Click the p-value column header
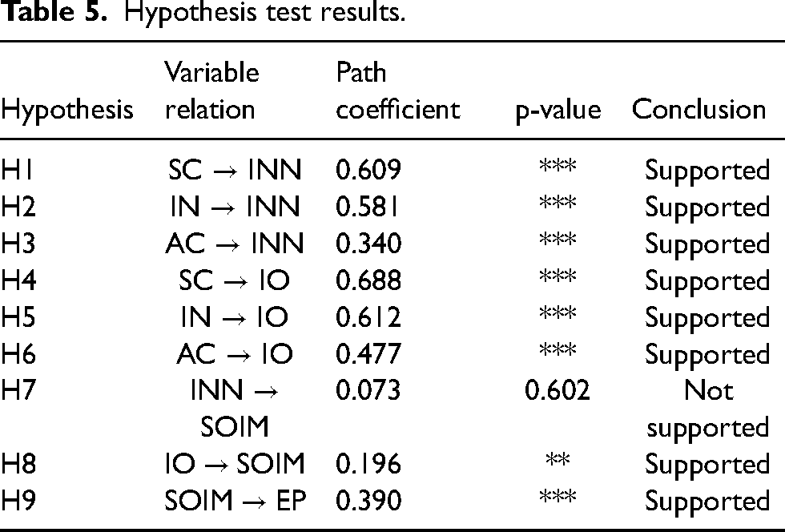The width and height of the screenshot is (785, 532). click(x=558, y=111)
